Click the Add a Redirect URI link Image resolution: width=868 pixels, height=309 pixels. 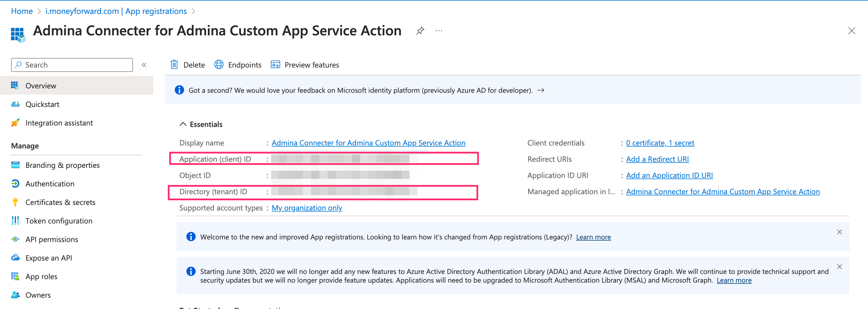pyautogui.click(x=657, y=159)
